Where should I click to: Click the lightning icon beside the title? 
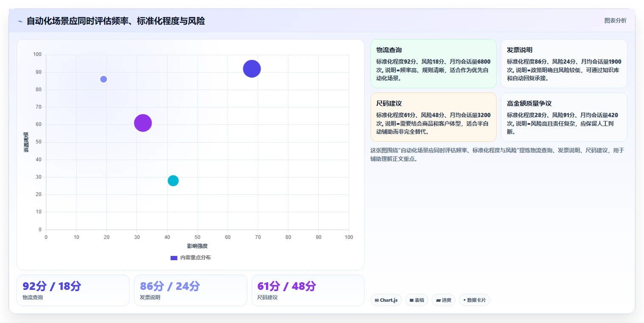[20, 21]
